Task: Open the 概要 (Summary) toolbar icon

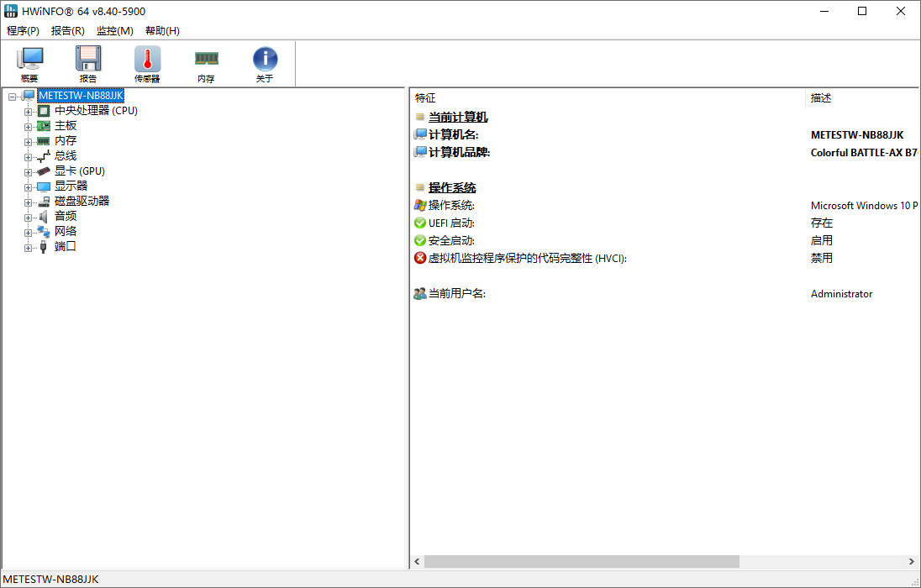Action: pyautogui.click(x=30, y=63)
